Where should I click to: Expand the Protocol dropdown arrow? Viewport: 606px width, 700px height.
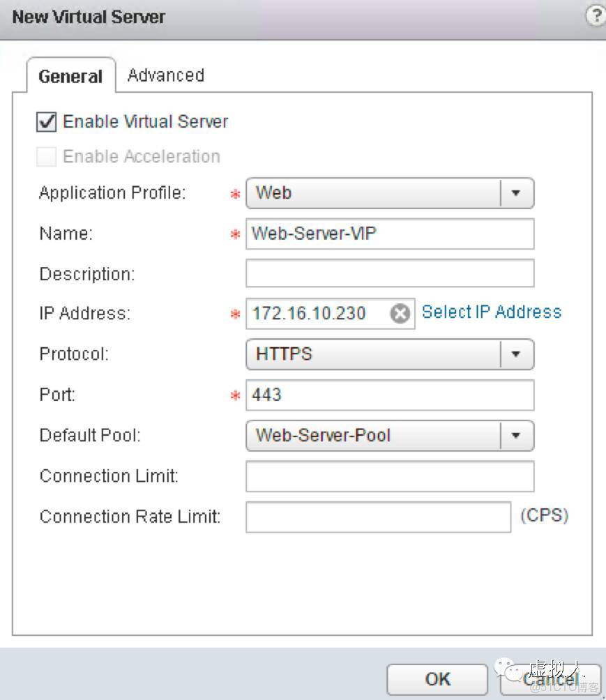click(x=516, y=354)
